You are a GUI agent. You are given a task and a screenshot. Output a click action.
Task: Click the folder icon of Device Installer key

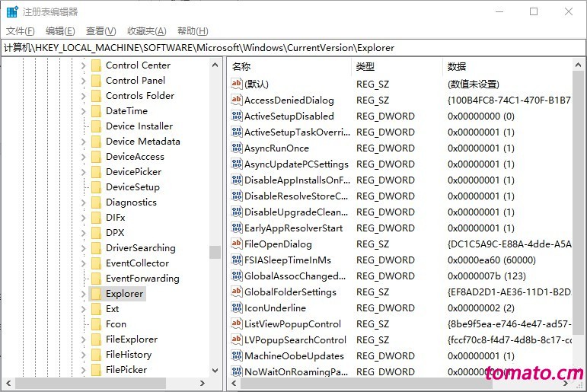[x=96, y=126]
